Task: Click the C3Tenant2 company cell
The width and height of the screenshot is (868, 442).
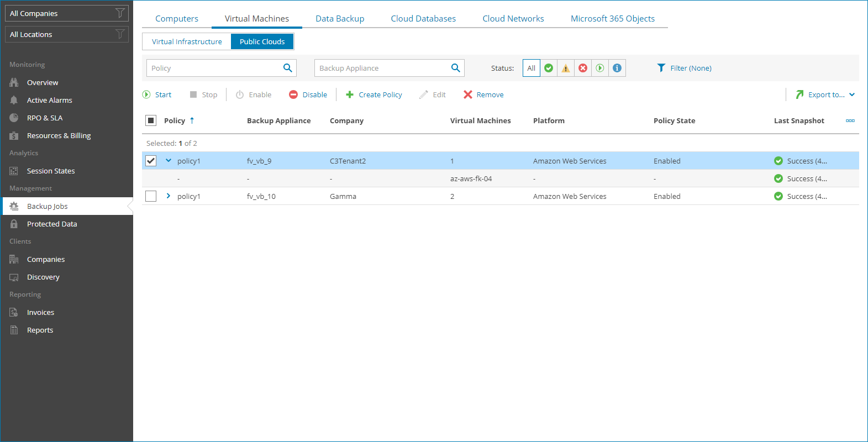Action: (x=348, y=161)
